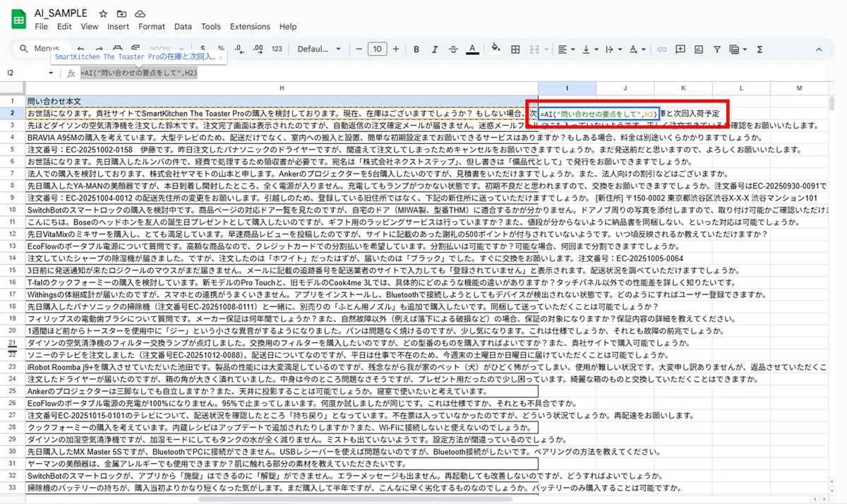This screenshot has height=504, width=847.
Task: Decrease font size with minus button
Action: (x=359, y=49)
